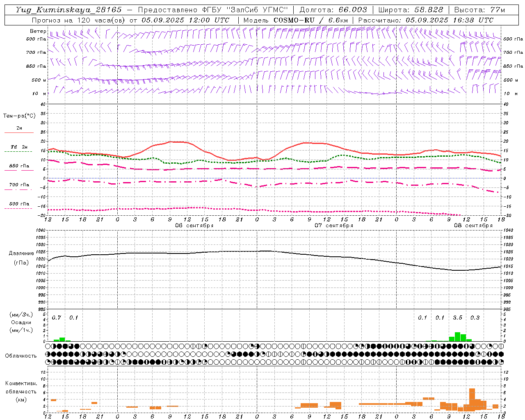Click the '07 сентября' date label

(334, 226)
